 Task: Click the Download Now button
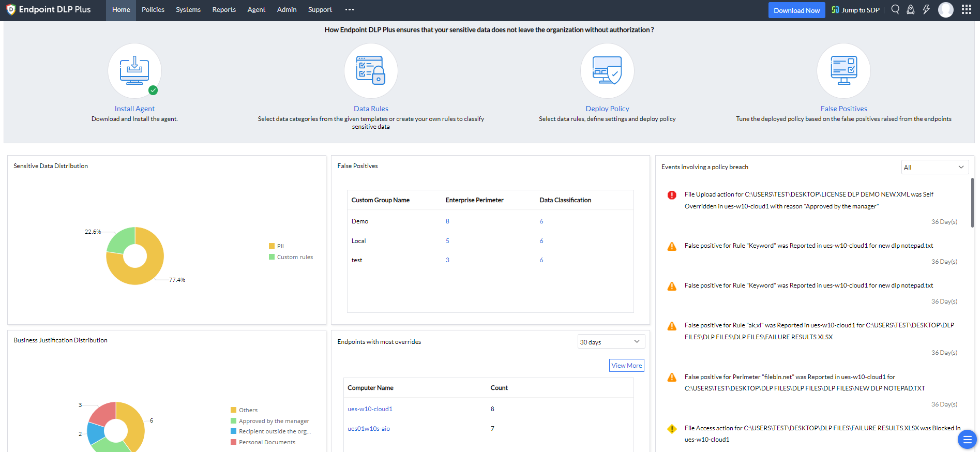(x=796, y=10)
